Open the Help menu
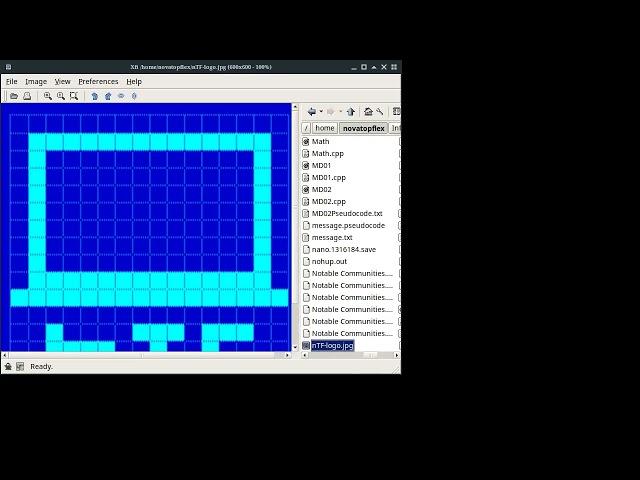Image resolution: width=640 pixels, height=480 pixels. 134,82
